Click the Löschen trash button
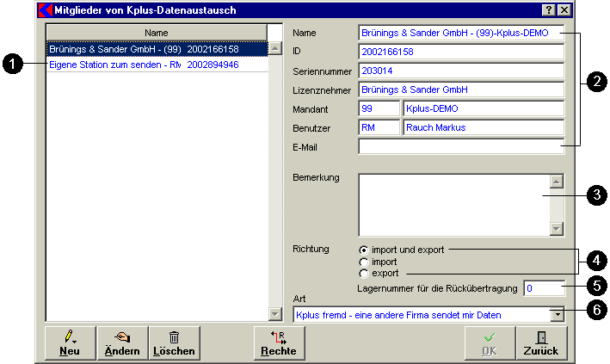The width and height of the screenshot is (610, 364). coord(174,342)
